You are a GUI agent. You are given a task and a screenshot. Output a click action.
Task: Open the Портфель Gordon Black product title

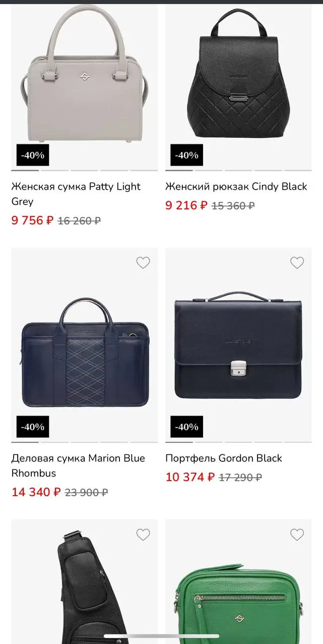(223, 458)
